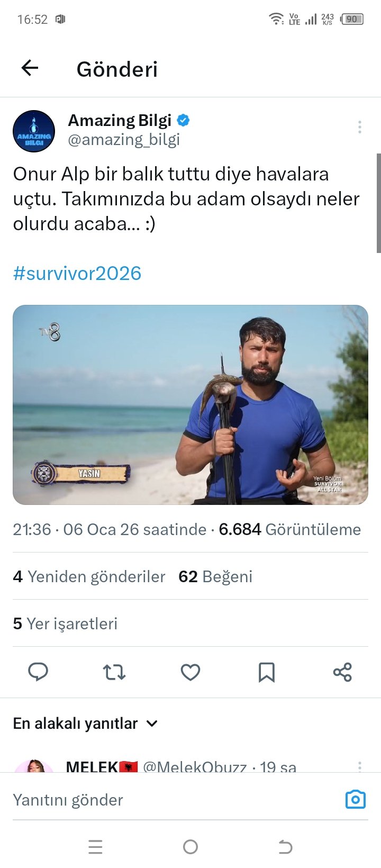Open the Survivor image of Yasin
This screenshot has width=381, height=868.
190,405
